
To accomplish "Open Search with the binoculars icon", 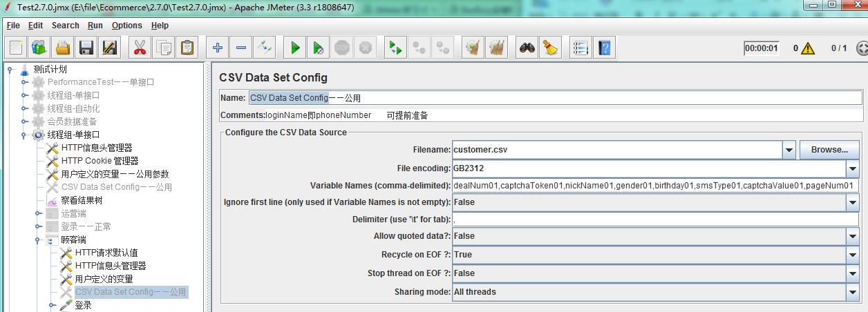I will click(527, 48).
